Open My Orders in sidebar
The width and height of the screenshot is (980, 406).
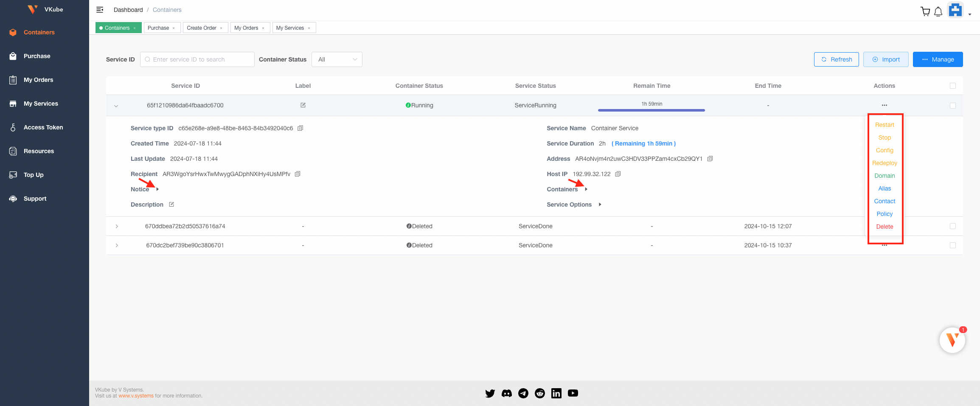click(38, 80)
